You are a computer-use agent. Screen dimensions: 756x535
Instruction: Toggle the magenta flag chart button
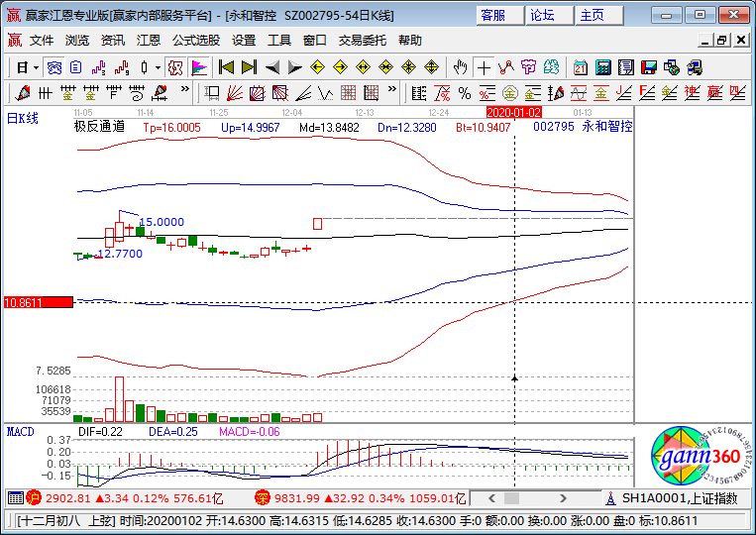click(199, 67)
